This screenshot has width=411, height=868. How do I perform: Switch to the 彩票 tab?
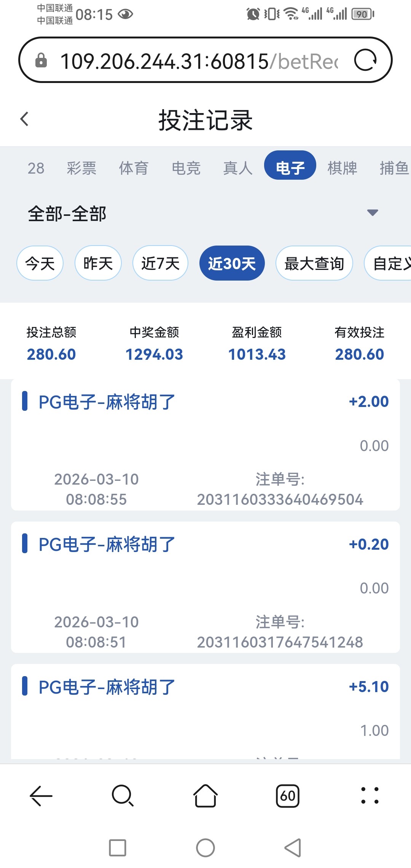pos(81,168)
